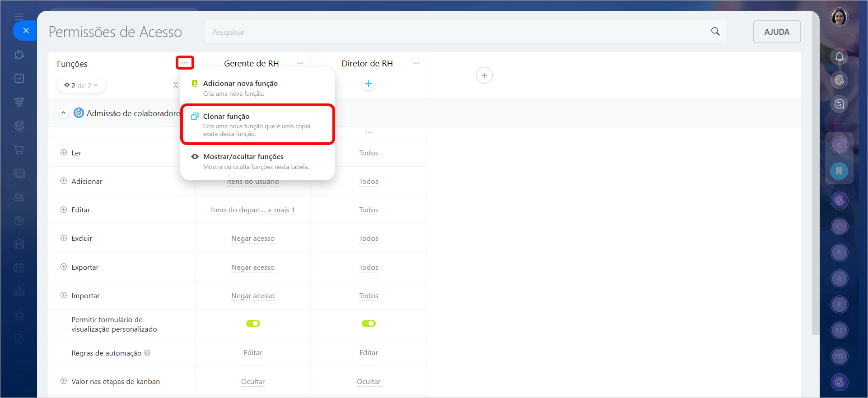Expand the Adicionar permission row
868x398 pixels.
pyautogui.click(x=64, y=181)
